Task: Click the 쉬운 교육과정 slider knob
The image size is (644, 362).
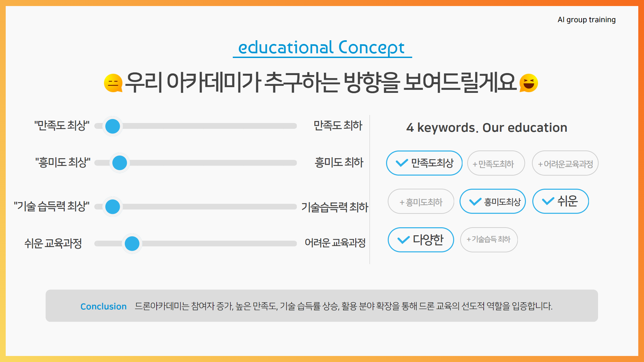Action: tap(132, 244)
